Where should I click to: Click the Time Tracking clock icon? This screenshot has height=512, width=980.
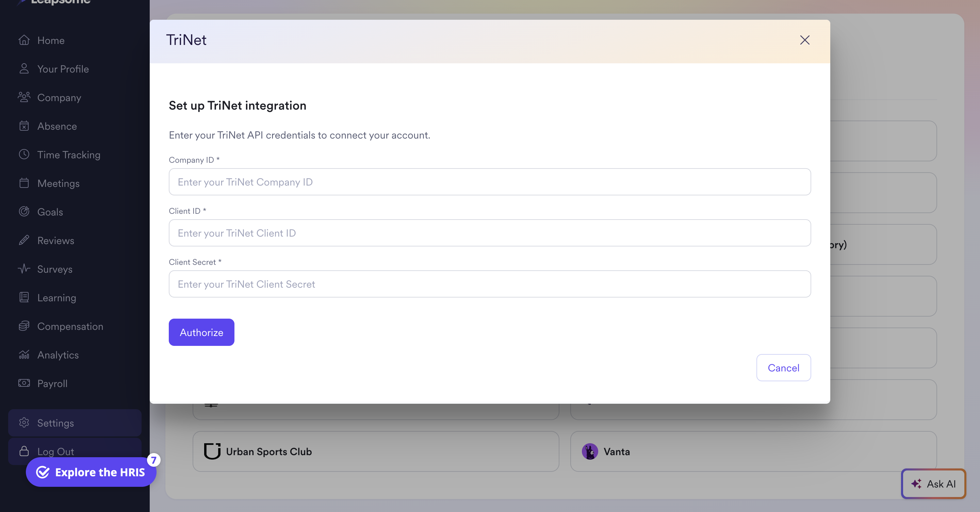(24, 155)
